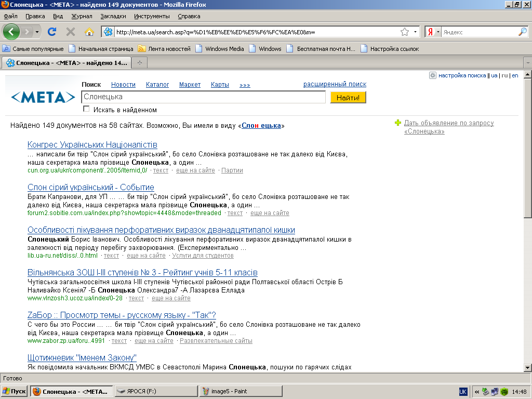Click the Forward arrow navigation button

click(26, 32)
